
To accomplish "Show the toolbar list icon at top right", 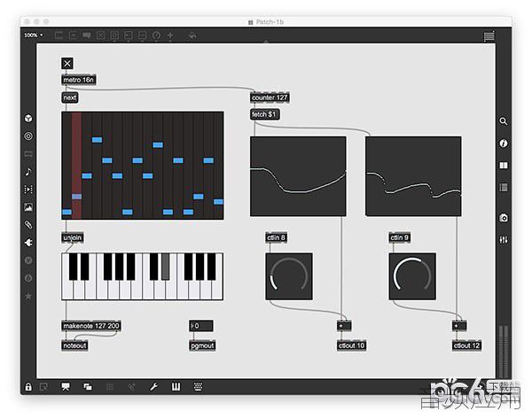I will point(489,36).
